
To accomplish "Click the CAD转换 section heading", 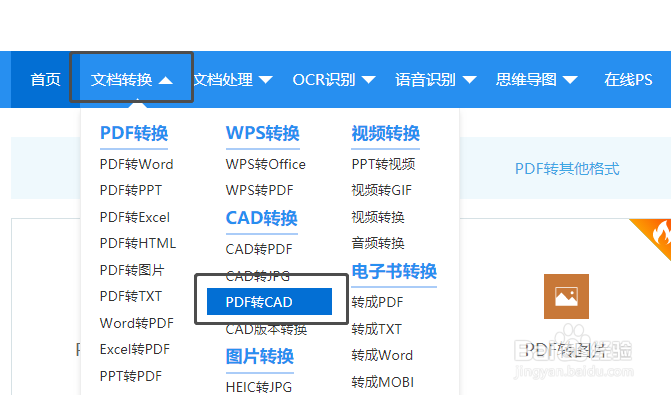I will pos(261,218).
